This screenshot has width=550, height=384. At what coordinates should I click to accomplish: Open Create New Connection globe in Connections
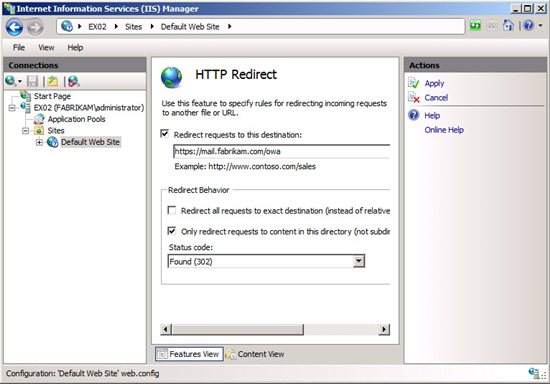[10, 81]
